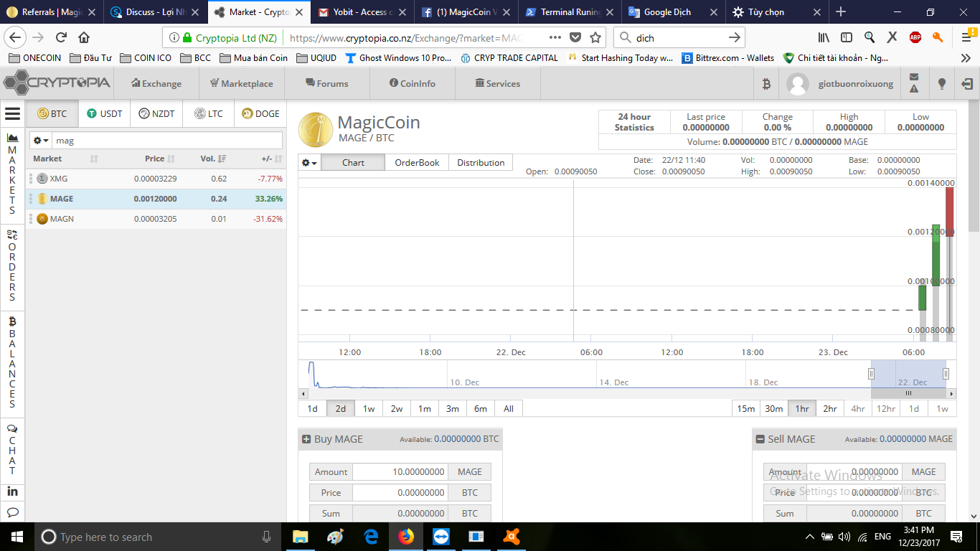This screenshot has height=551, width=980.
Task: Open the messages envelope icon in header
Action: [914, 77]
